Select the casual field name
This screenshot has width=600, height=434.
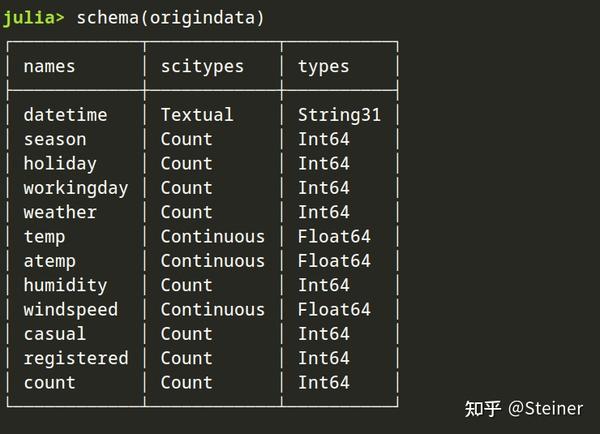(55, 334)
